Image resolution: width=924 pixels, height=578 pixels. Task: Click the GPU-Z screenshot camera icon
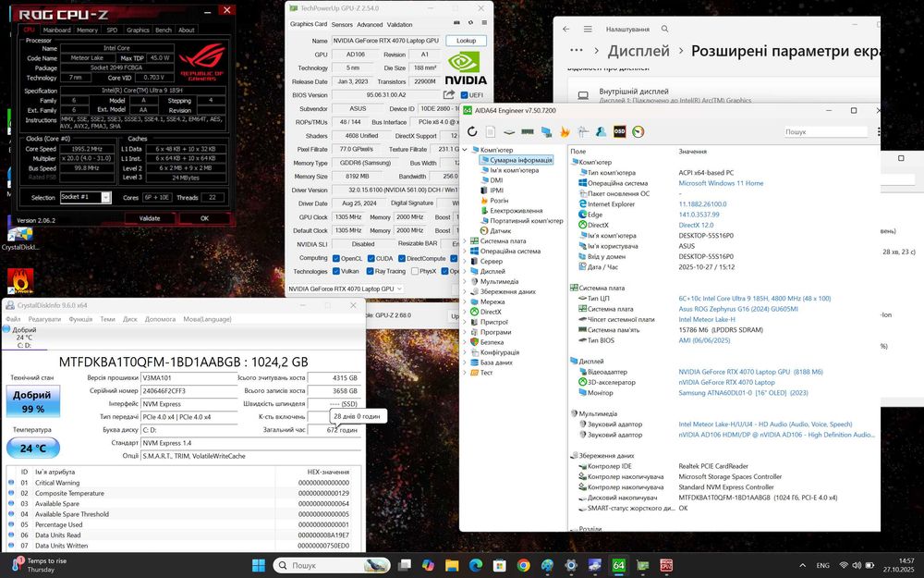[x=456, y=23]
